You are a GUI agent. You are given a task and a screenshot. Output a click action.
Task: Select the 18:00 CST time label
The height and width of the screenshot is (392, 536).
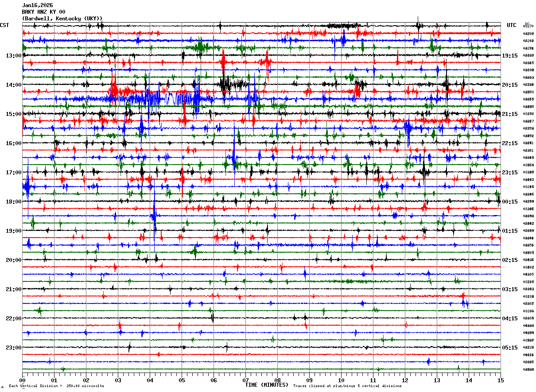[x=14, y=202]
